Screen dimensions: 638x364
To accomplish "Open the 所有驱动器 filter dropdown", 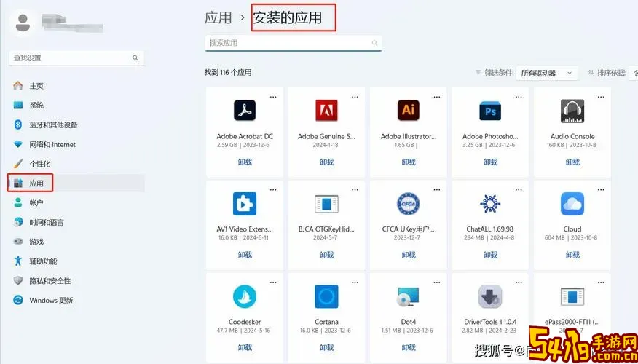I will [x=547, y=74].
